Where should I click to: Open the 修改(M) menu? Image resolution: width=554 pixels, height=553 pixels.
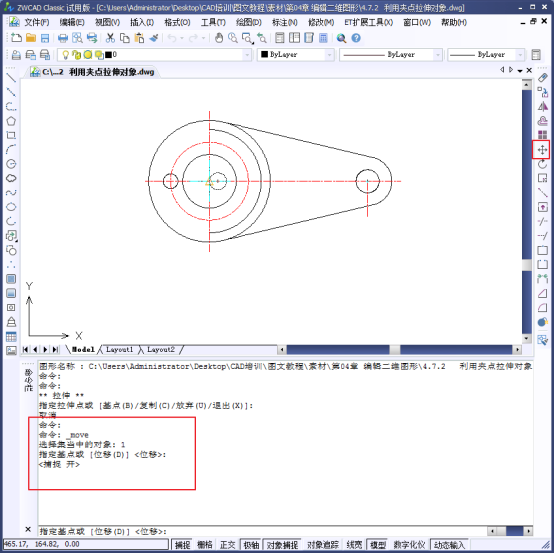tap(320, 22)
